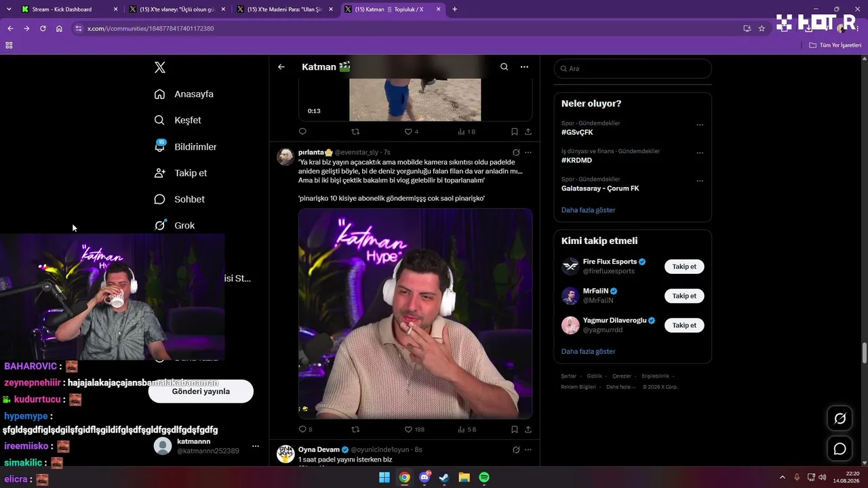Viewport: 868px width, 488px height.
Task: Reply to the 0:13 video post
Action: click(302, 131)
